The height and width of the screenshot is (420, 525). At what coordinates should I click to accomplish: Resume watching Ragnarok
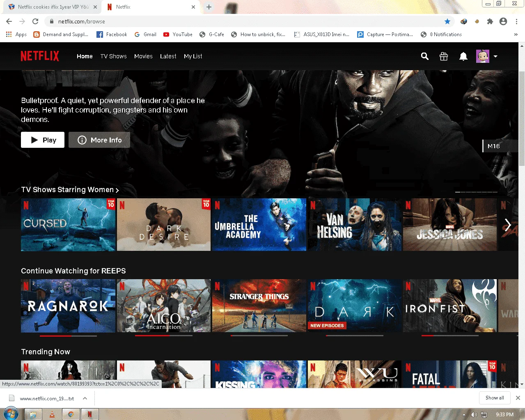[68, 306]
